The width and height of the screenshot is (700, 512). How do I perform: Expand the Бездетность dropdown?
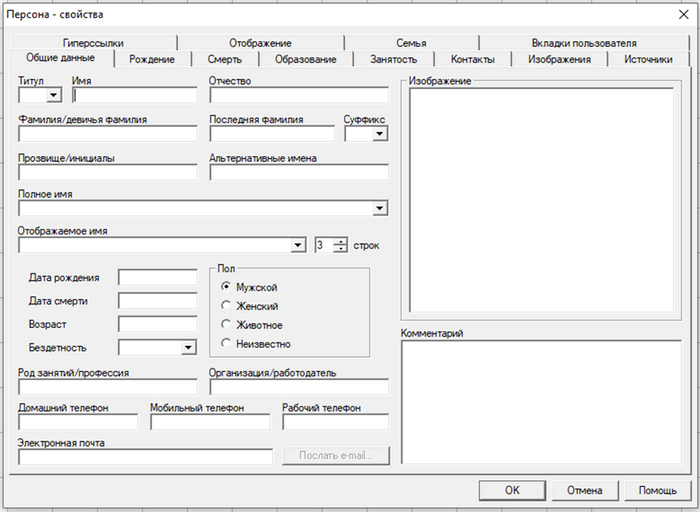(x=189, y=347)
